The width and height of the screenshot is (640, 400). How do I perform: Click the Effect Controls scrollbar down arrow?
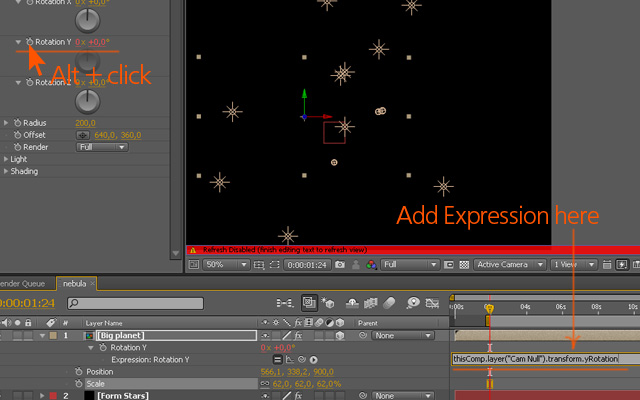(x=176, y=253)
